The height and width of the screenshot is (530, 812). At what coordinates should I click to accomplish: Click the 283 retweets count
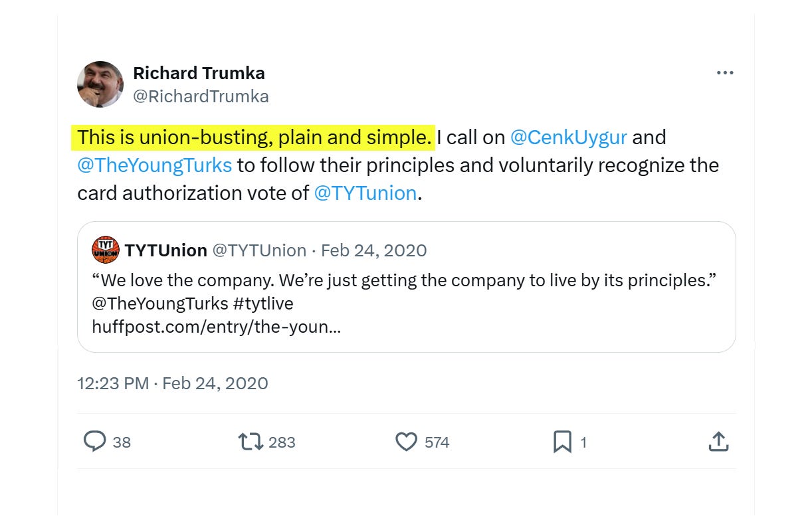click(282, 442)
